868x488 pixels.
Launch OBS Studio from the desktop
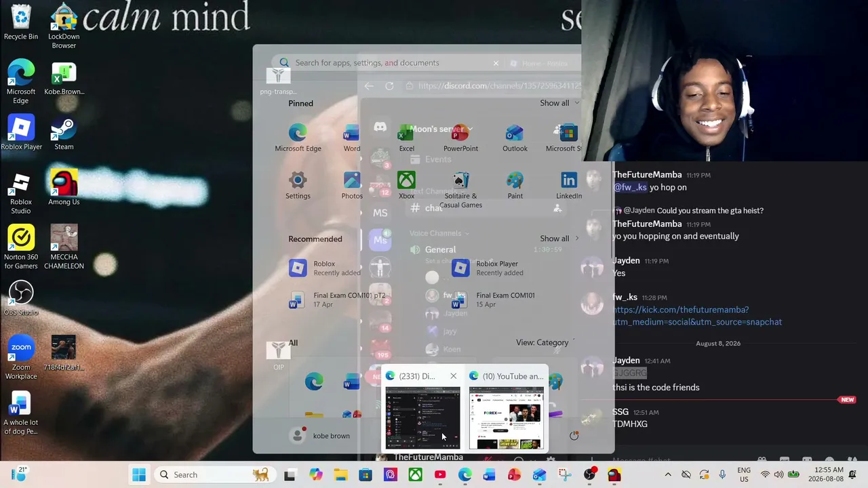click(x=21, y=298)
